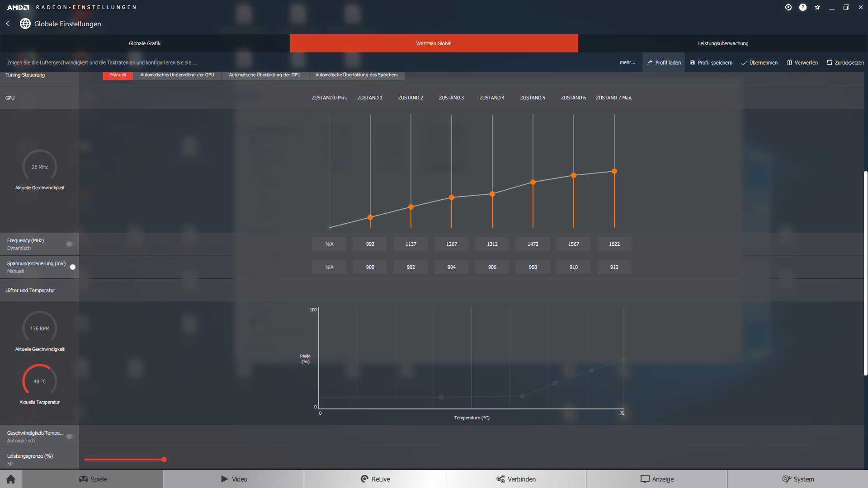
Task: Select Automatische Übertaktung des Speichers
Action: coord(357,75)
